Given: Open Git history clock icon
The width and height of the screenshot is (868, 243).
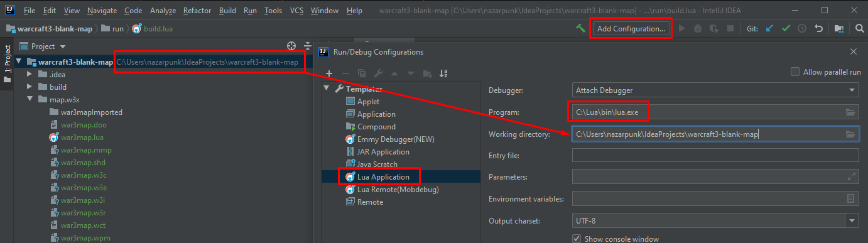Looking at the screenshot, I should click(802, 28).
